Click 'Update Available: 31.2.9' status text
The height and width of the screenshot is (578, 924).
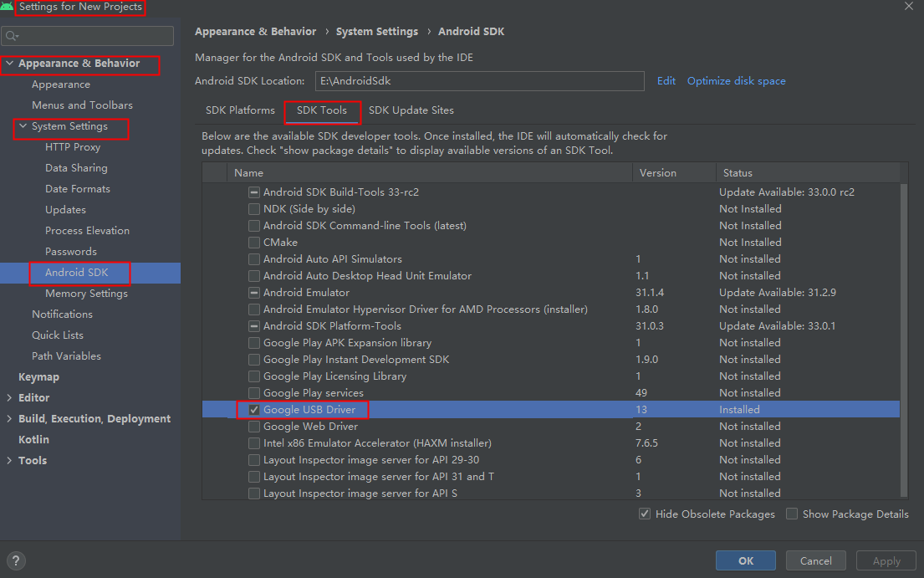(x=778, y=293)
